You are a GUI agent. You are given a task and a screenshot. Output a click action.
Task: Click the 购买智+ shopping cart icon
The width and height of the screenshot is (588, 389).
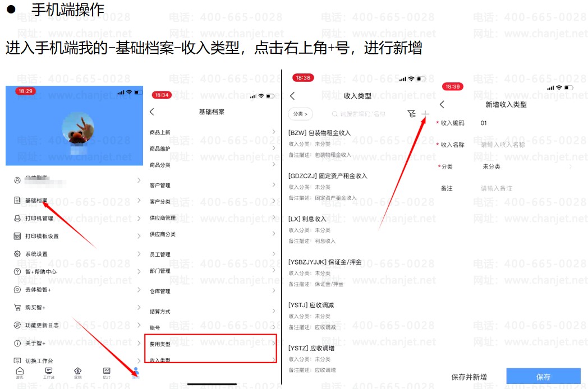tap(17, 307)
